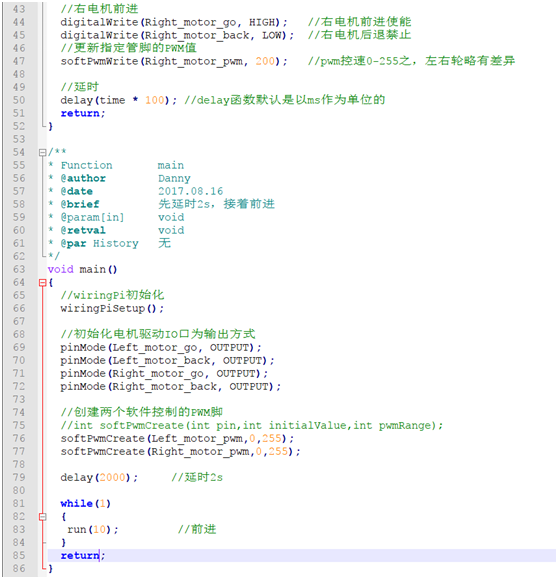Viewport: 558px width, 579px height.
Task: Place cursor on wiringPiSetup() call
Action: 112,308
